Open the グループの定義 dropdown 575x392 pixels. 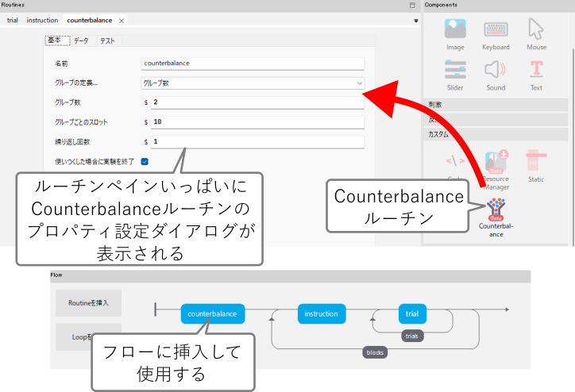253,83
